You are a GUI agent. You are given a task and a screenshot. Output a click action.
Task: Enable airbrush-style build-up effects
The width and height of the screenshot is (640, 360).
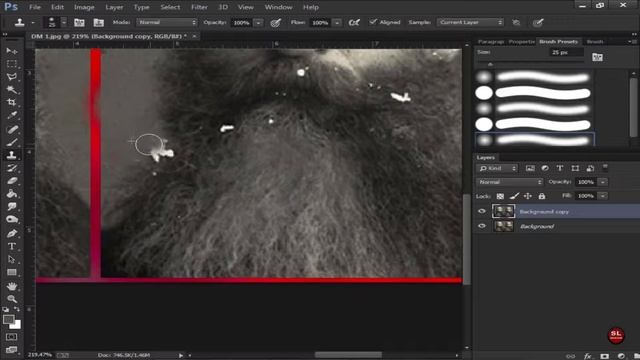354,22
